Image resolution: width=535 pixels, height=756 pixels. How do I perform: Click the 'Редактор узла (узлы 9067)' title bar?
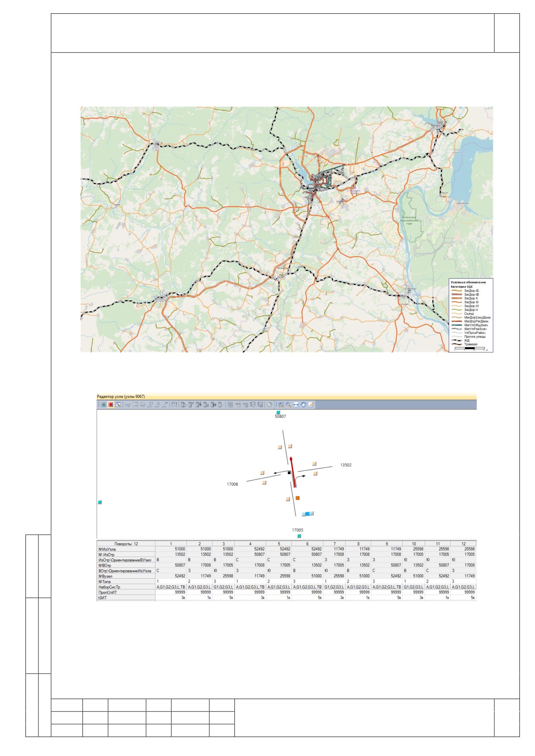(286, 396)
